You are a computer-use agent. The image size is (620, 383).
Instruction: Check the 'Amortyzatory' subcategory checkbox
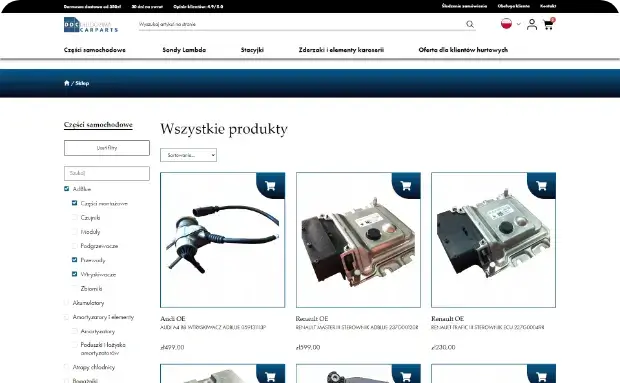74,331
